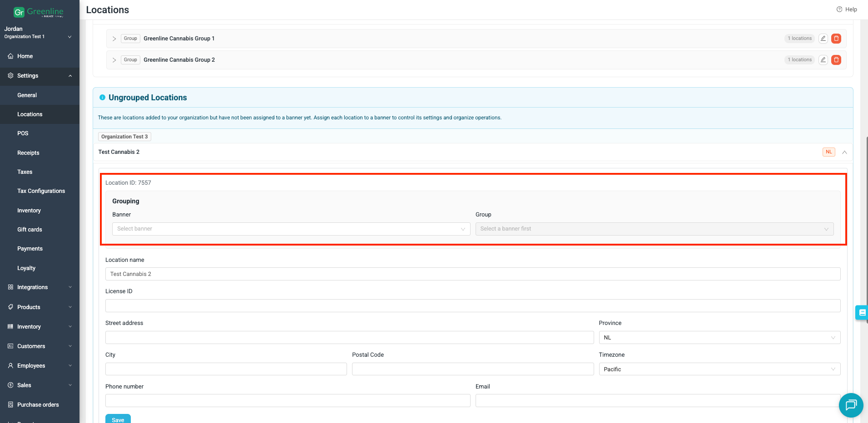868x423 pixels.
Task: Click the 1 locations badge for Group 2
Action: click(799, 60)
